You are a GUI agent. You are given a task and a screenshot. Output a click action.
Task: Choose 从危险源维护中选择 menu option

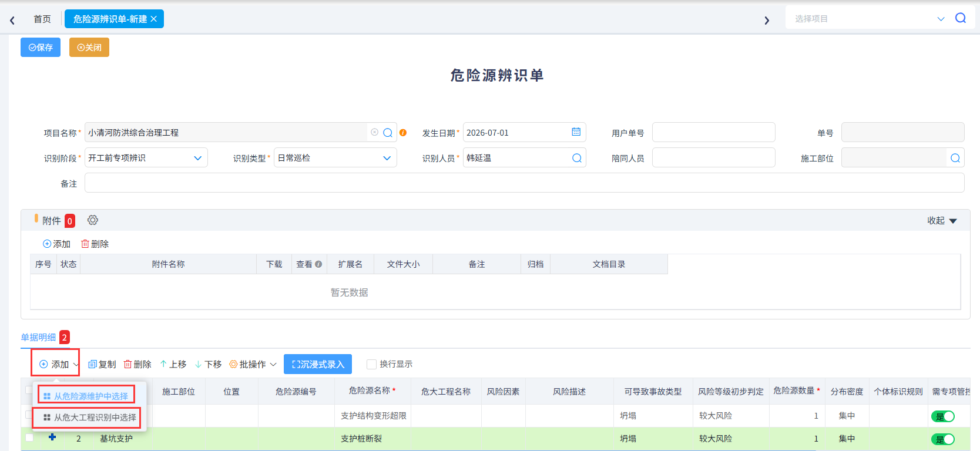pos(86,396)
